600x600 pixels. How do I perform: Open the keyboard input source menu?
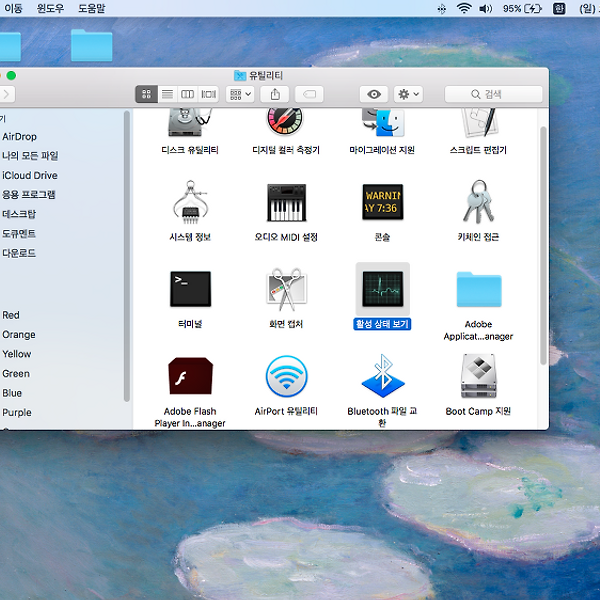560,9
